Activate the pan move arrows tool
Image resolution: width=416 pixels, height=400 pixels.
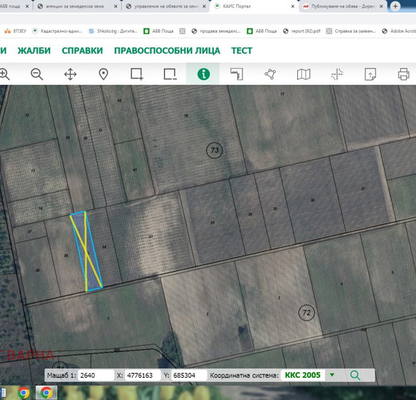[70, 74]
